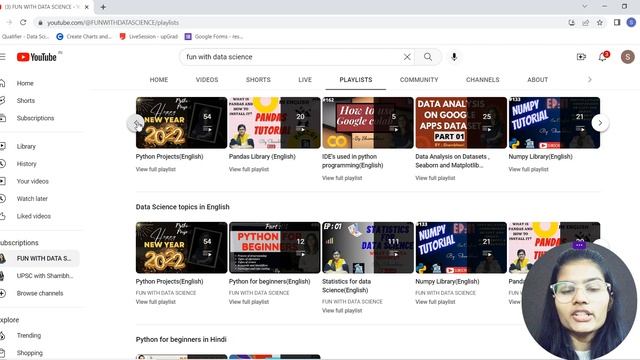The width and height of the screenshot is (640, 360).
Task: Click Numpy Library(English) title in top row
Action: point(540,157)
